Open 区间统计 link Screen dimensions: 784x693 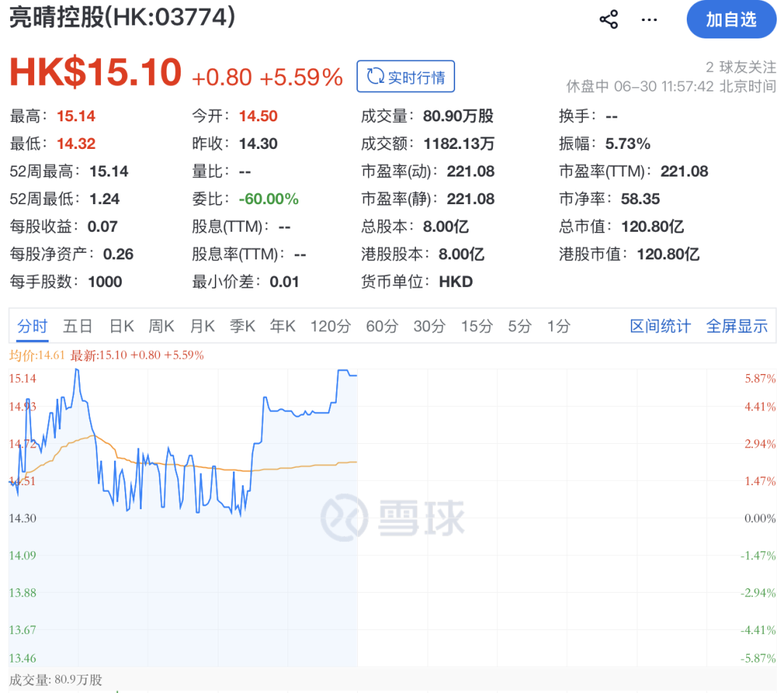click(660, 326)
